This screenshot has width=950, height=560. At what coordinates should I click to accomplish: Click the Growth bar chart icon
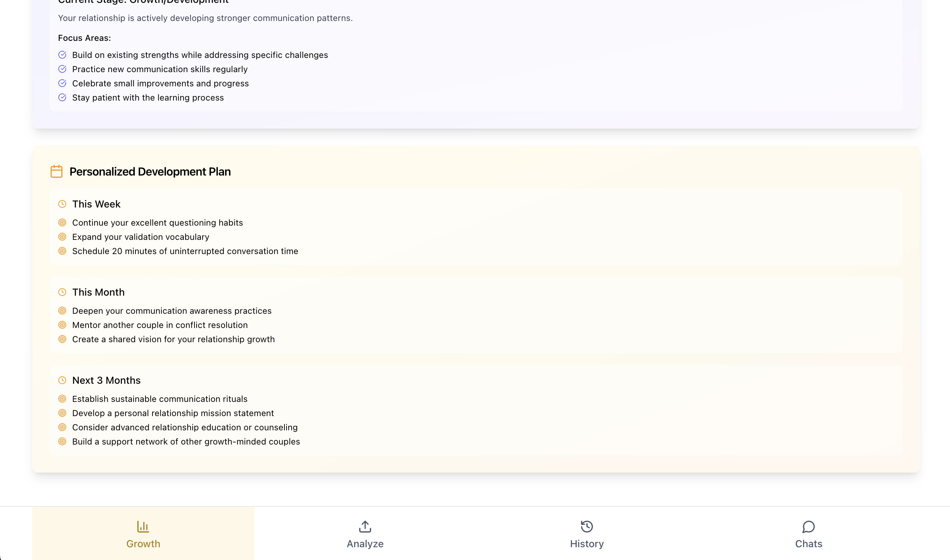pyautogui.click(x=143, y=526)
